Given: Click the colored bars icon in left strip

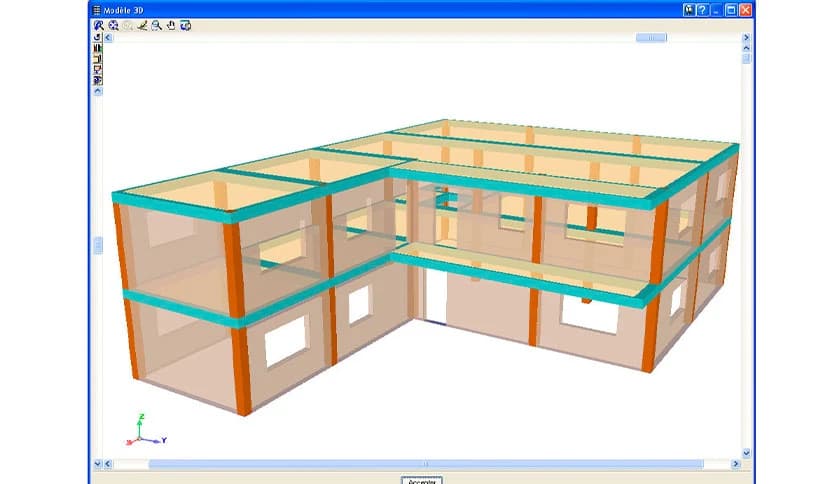Looking at the screenshot, I should tap(98, 48).
